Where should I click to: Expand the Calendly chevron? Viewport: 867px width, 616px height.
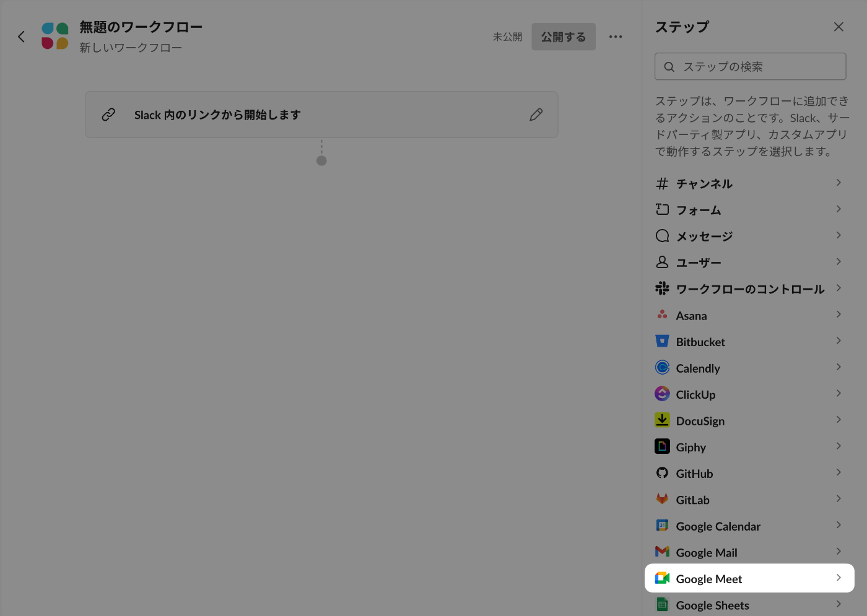coord(839,367)
